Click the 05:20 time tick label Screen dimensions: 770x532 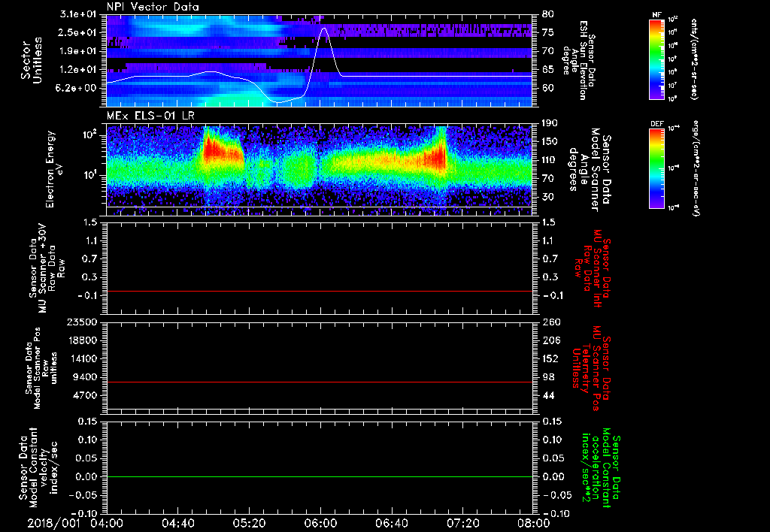click(x=249, y=523)
